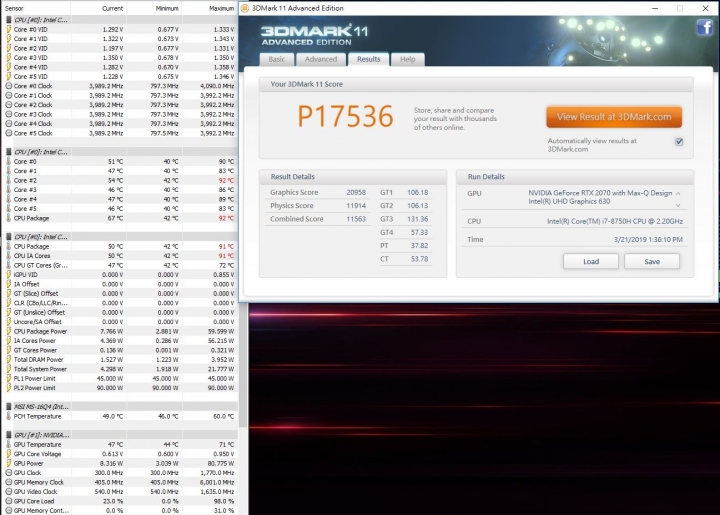Click the GPU Core Load icon
Image resolution: width=720 pixels, height=515 pixels.
coord(8,501)
